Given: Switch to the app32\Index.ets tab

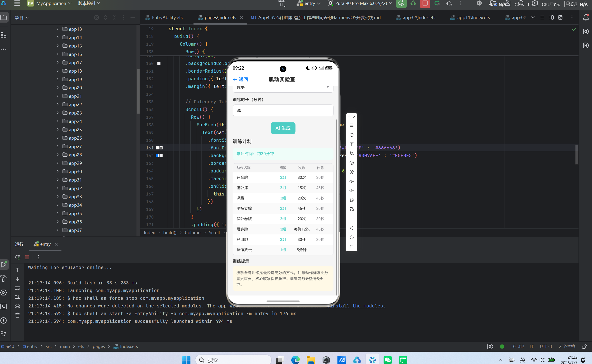Looking at the screenshot, I should 415,18.
